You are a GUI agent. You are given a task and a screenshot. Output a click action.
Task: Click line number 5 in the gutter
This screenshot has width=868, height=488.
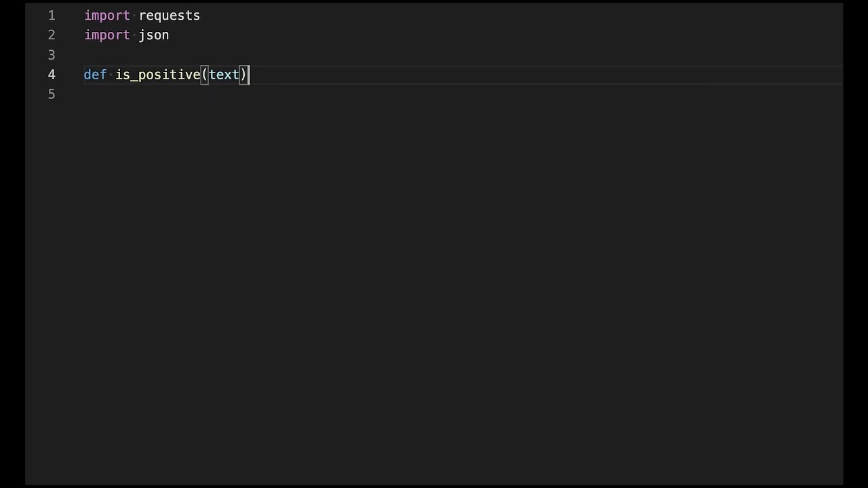pyautogui.click(x=52, y=94)
